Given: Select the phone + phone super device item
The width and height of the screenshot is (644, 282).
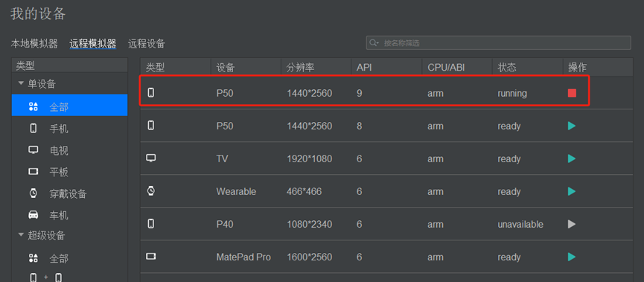Looking at the screenshot, I should (46, 278).
